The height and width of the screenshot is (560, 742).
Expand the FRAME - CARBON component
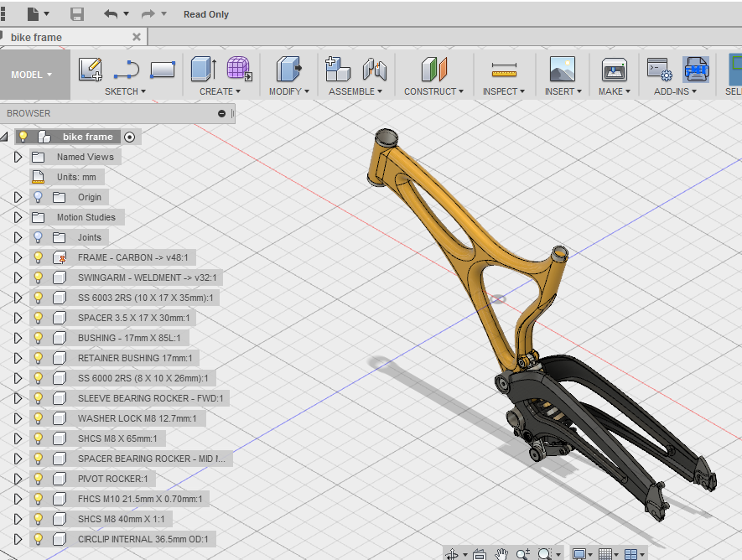(x=18, y=257)
